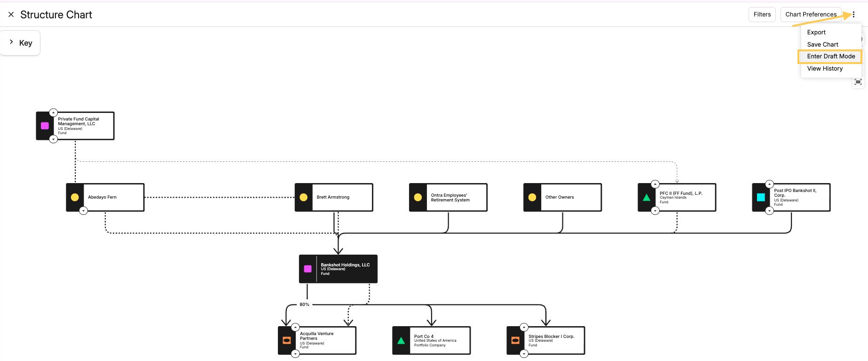Toggle top expander on Stripes Blocker I Corp.
The width and height of the screenshot is (868, 361).
[x=524, y=327]
